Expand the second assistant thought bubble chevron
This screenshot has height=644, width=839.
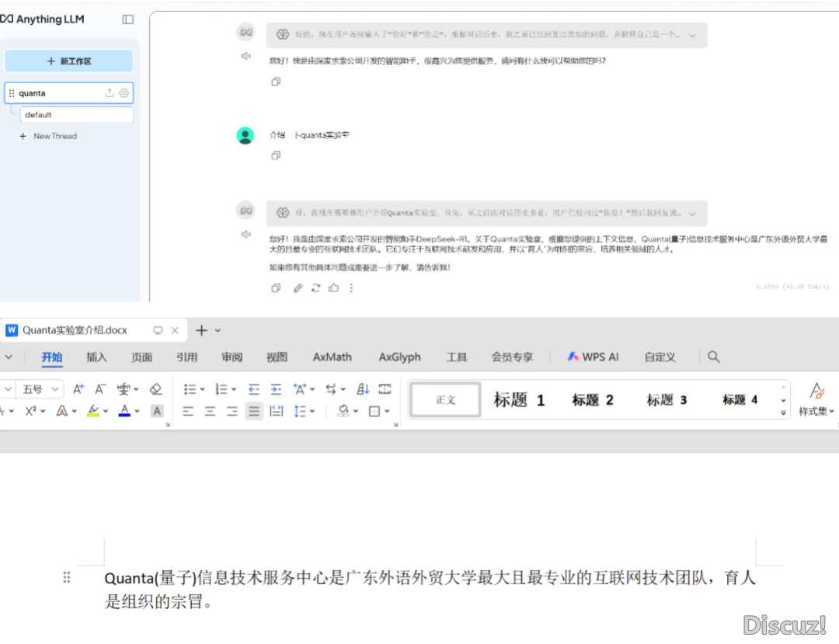pyautogui.click(x=692, y=214)
